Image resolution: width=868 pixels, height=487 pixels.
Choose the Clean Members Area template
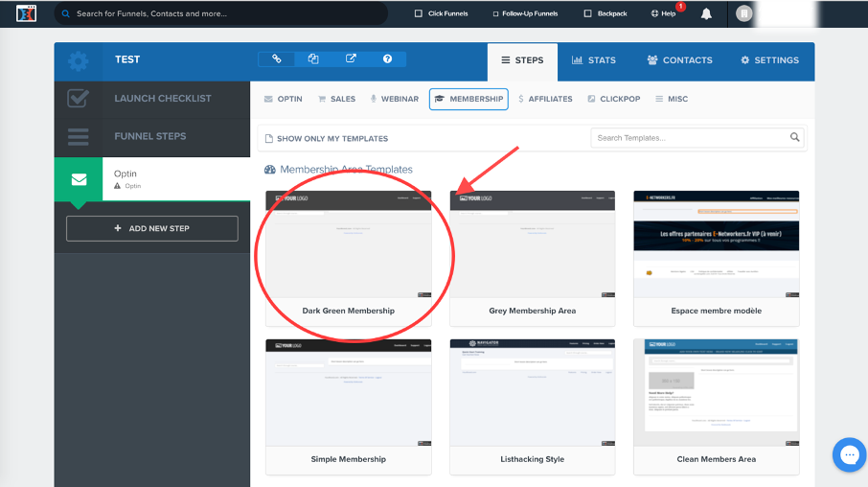(717, 406)
